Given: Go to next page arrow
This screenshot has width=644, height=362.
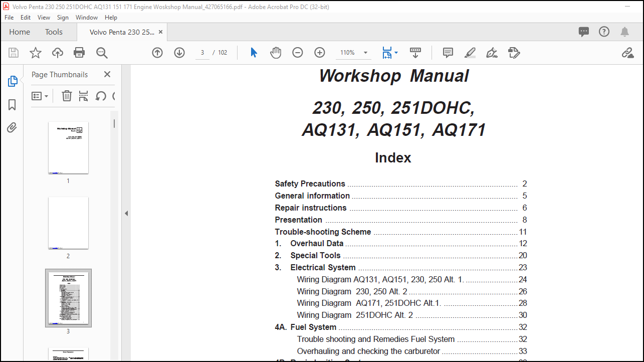Looking at the screenshot, I should tap(179, 53).
